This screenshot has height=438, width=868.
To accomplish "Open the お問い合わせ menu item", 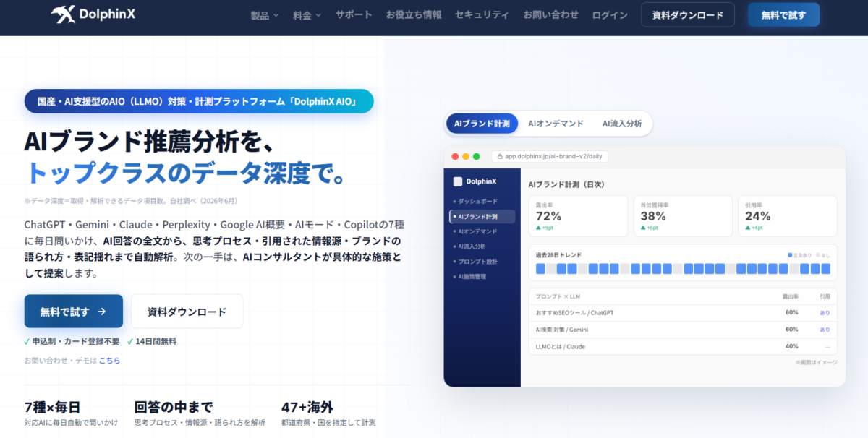I will [550, 14].
